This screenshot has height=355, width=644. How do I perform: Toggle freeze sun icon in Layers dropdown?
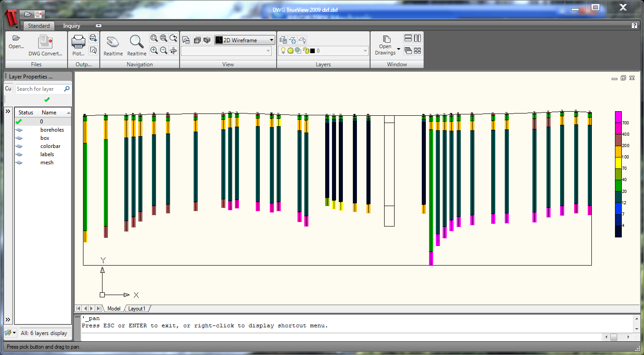pos(290,51)
